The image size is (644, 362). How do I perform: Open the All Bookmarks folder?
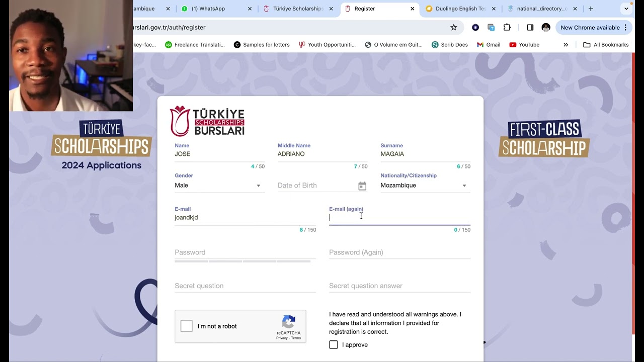click(x=606, y=45)
